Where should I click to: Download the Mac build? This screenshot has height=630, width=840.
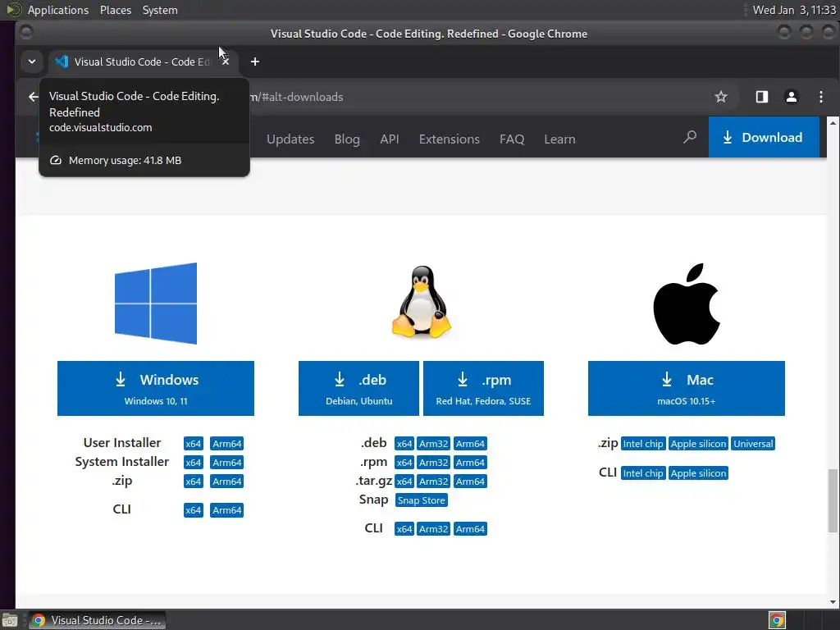coord(687,388)
